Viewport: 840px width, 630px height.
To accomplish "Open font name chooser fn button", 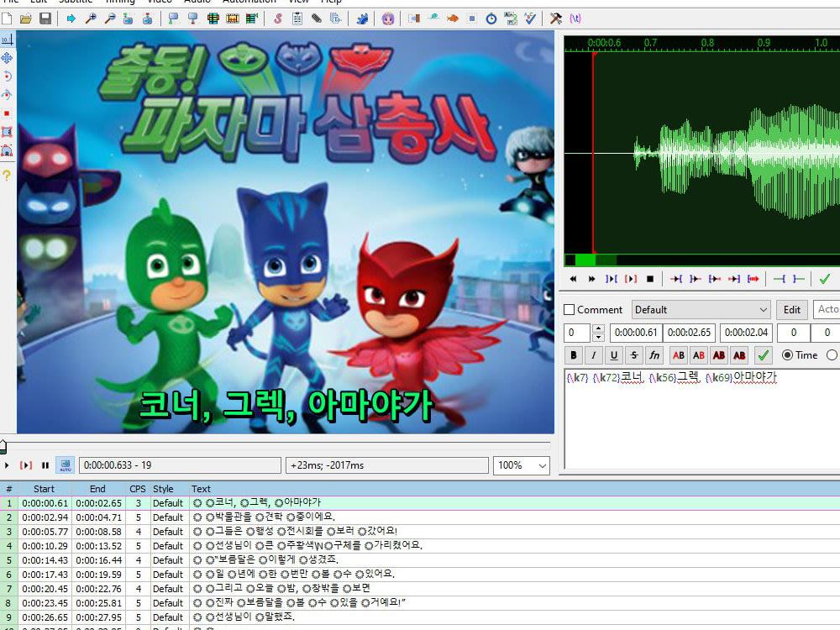I will (654, 355).
